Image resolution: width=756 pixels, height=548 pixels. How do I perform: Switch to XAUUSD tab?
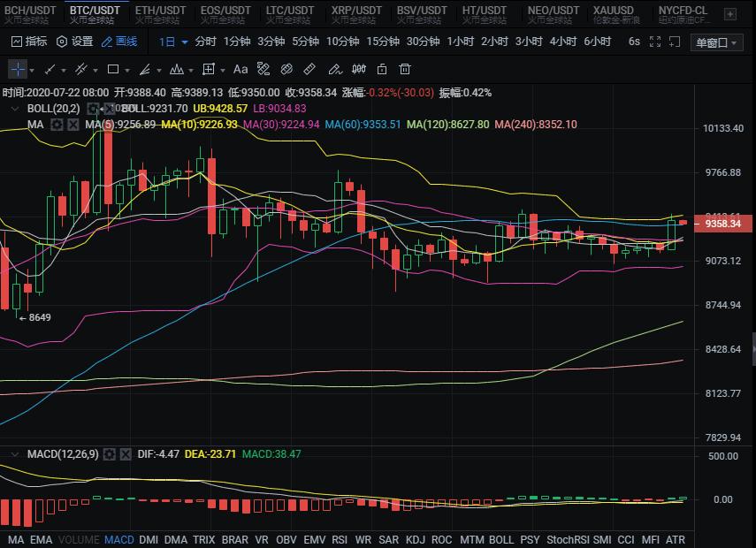616,14
